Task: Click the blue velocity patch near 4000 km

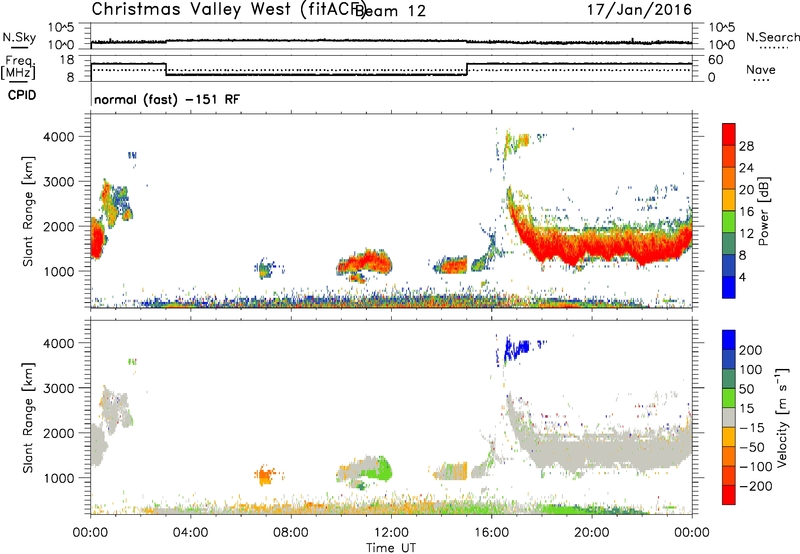Action: pyautogui.click(x=515, y=349)
